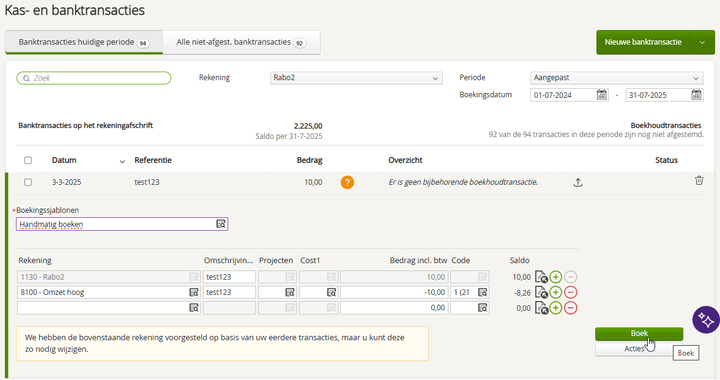This screenshot has height=380, width=720.
Task: Select the Banktransacties huidige periode tab
Action: [84, 42]
